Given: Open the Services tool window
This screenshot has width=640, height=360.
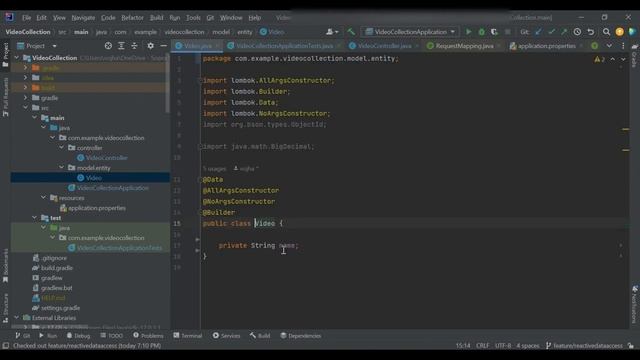Looking at the screenshot, I should (x=227, y=336).
